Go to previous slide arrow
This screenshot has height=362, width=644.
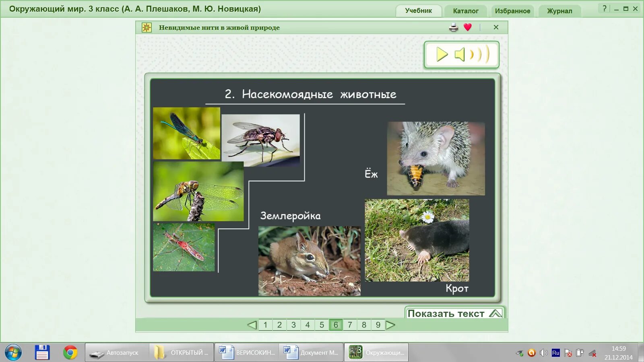click(252, 325)
